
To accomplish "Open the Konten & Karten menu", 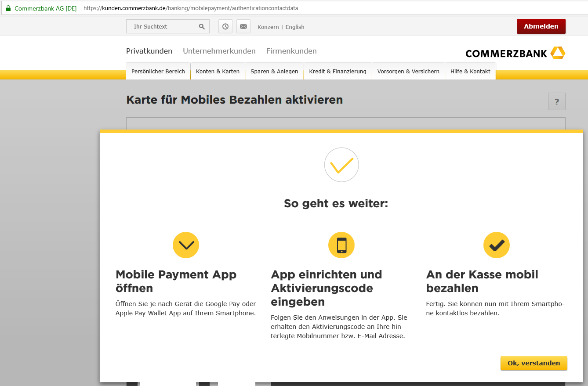I will pyautogui.click(x=218, y=72).
